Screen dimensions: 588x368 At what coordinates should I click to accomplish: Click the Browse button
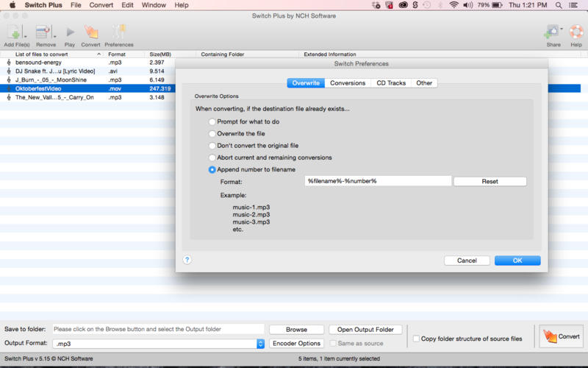coord(297,329)
